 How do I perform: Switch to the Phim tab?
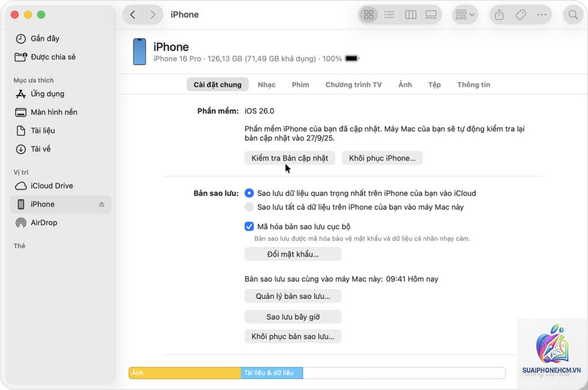[300, 85]
